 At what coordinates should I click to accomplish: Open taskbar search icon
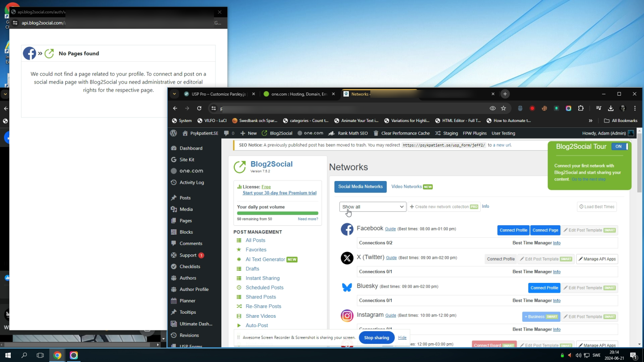pos(24,355)
